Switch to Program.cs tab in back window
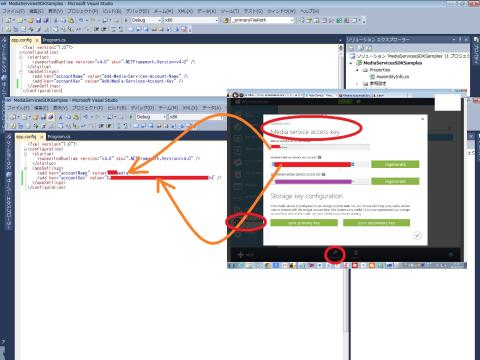 click(x=54, y=40)
